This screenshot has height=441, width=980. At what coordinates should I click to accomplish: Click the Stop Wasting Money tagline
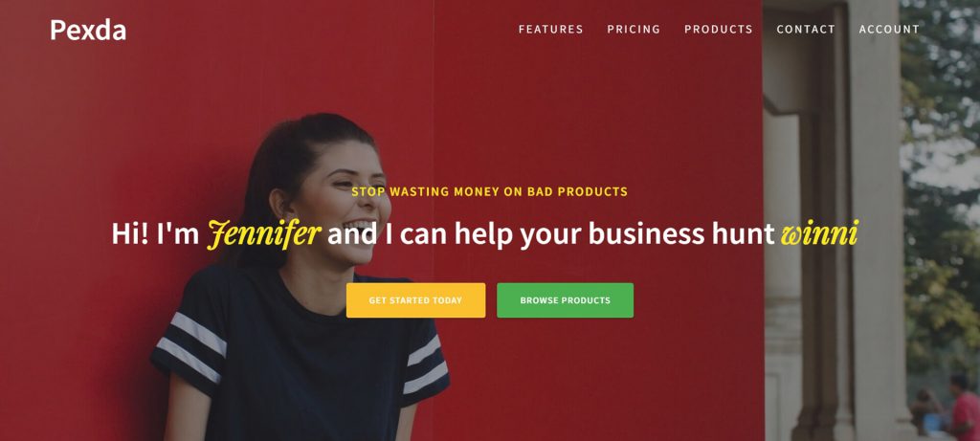pos(489,191)
